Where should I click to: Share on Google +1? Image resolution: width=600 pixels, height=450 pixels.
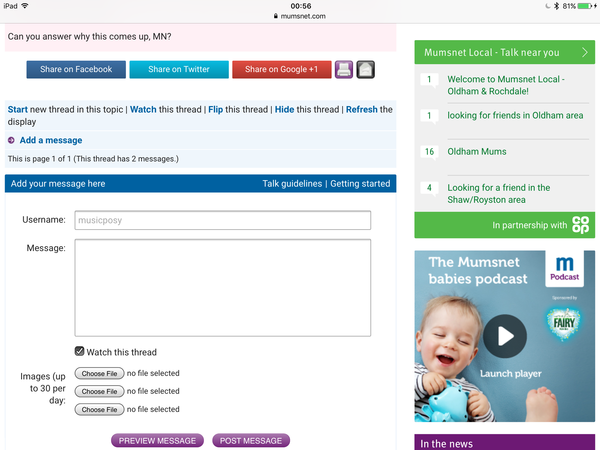[282, 69]
